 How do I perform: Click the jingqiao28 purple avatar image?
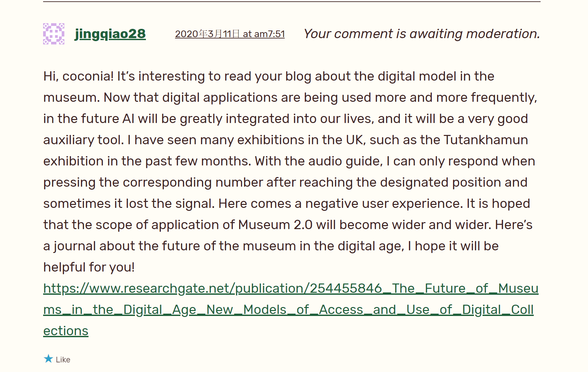tap(54, 34)
